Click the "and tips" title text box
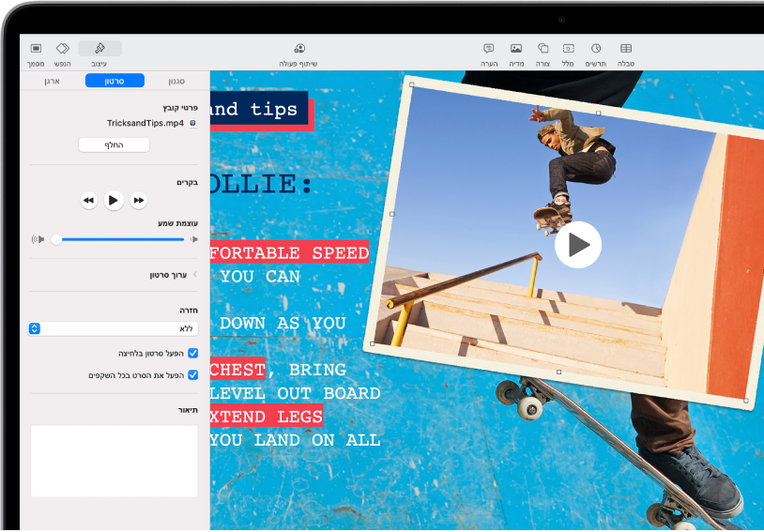This screenshot has width=764, height=532. tap(260, 109)
